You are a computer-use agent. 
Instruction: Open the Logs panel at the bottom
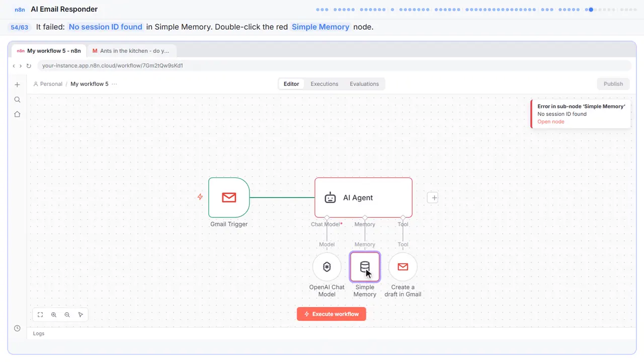(39, 333)
